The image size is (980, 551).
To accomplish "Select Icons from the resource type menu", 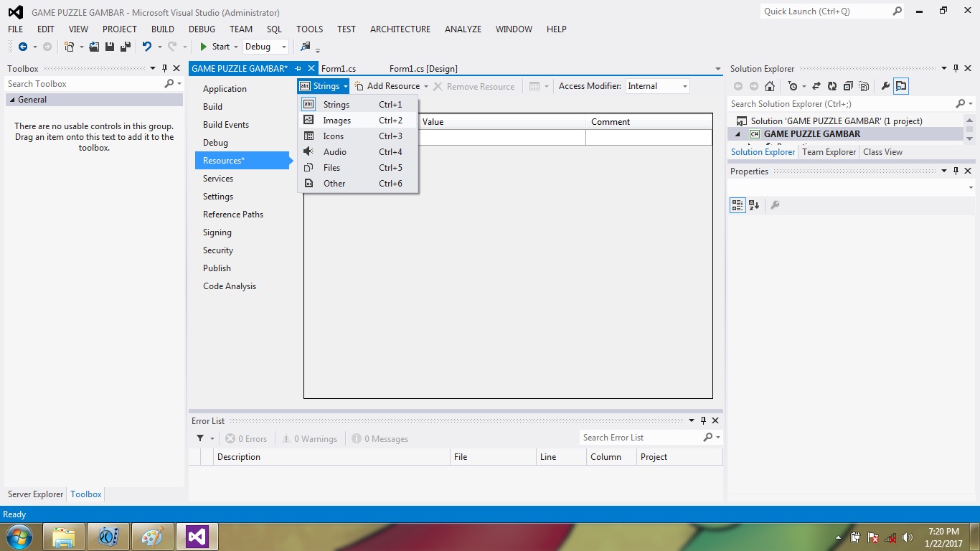I will (x=358, y=136).
